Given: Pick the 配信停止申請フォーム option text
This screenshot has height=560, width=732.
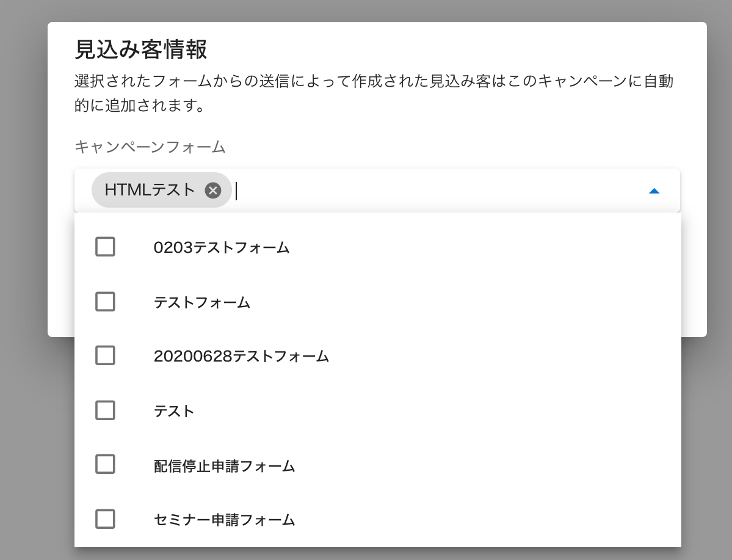Looking at the screenshot, I should coord(224,467).
